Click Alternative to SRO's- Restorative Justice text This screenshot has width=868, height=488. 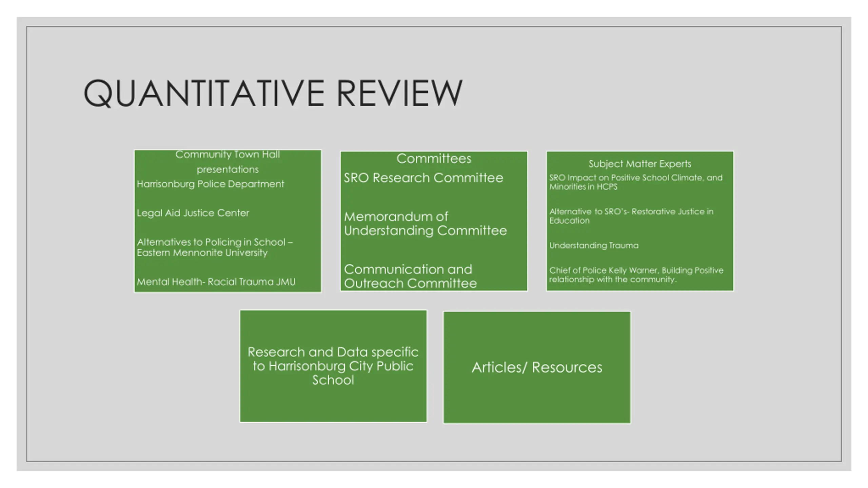click(x=631, y=216)
